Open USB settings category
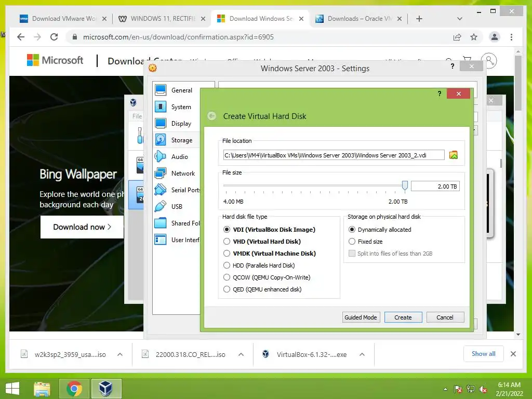Image resolution: width=532 pixels, height=399 pixels. pos(177,207)
